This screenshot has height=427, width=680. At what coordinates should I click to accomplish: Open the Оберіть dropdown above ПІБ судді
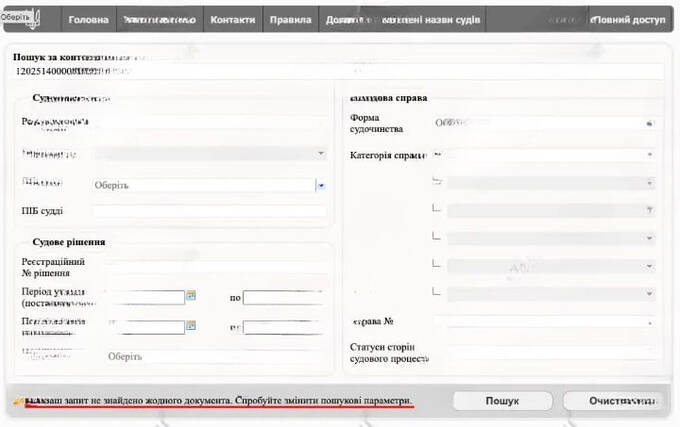[x=209, y=185]
